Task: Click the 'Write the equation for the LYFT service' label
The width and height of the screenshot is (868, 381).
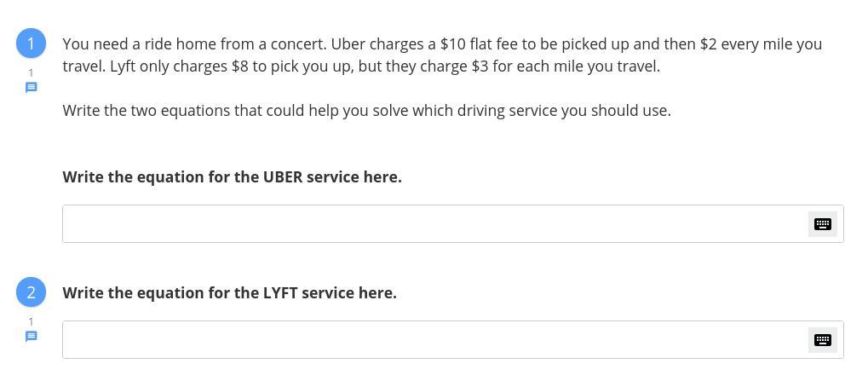Action: (229, 293)
